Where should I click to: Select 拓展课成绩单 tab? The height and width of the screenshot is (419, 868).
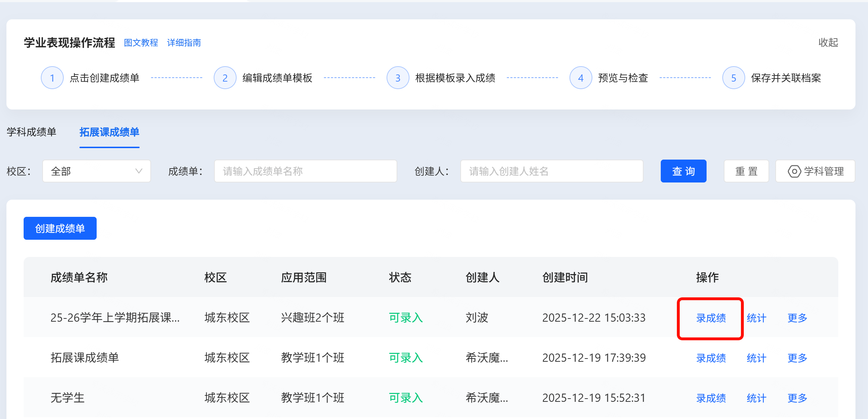coord(109,132)
